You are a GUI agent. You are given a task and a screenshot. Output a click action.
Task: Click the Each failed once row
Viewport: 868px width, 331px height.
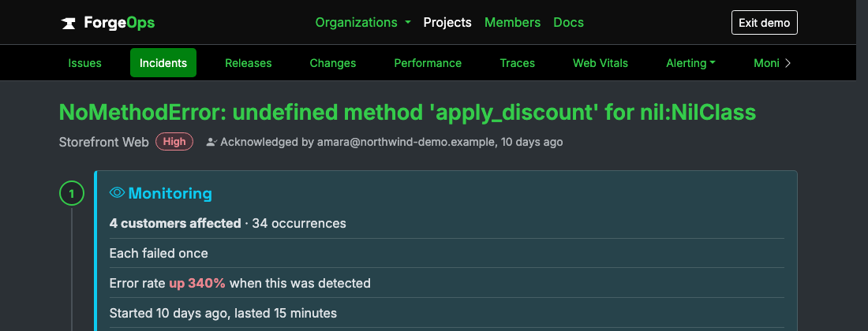[x=447, y=253]
